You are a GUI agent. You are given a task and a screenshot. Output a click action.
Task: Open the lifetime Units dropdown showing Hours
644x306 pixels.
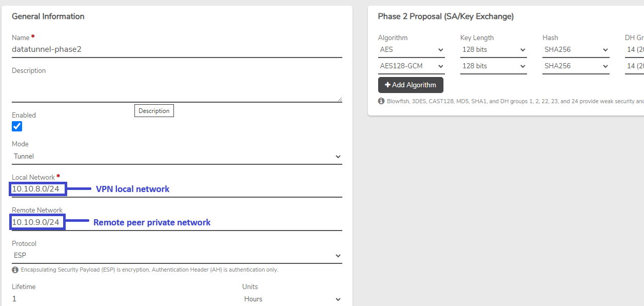[x=292, y=299]
